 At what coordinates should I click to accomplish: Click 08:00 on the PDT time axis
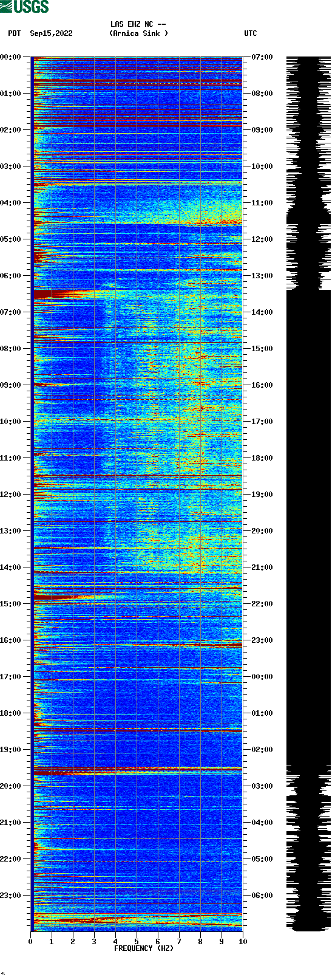(11, 349)
